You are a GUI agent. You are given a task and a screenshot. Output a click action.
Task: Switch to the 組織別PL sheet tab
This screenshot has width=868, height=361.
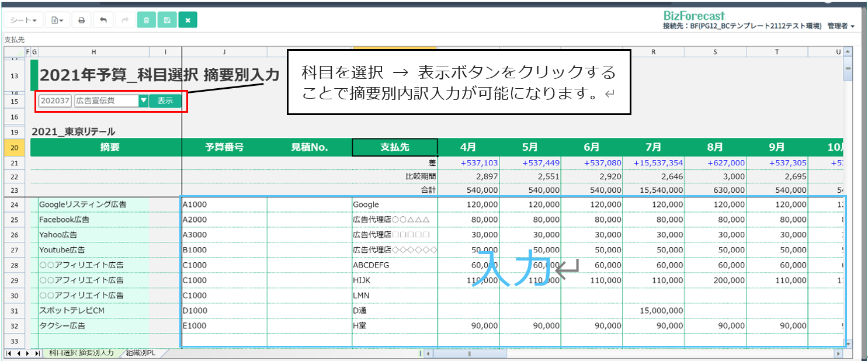click(144, 353)
